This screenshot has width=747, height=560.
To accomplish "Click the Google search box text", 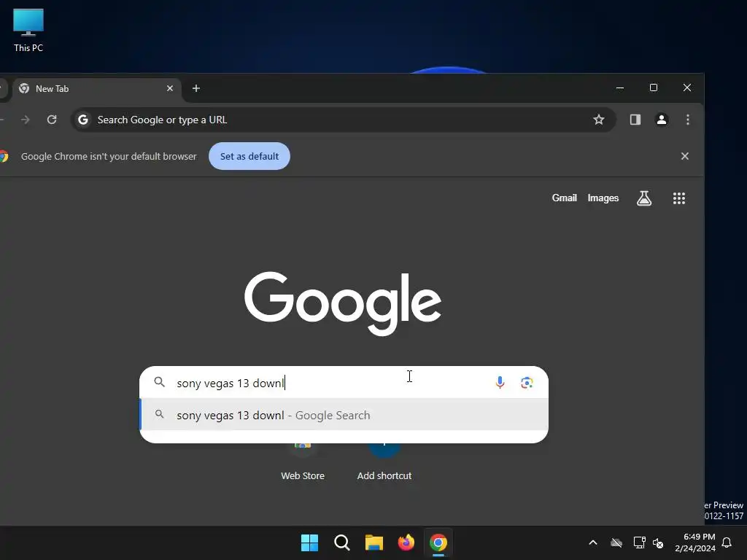I will (230, 383).
